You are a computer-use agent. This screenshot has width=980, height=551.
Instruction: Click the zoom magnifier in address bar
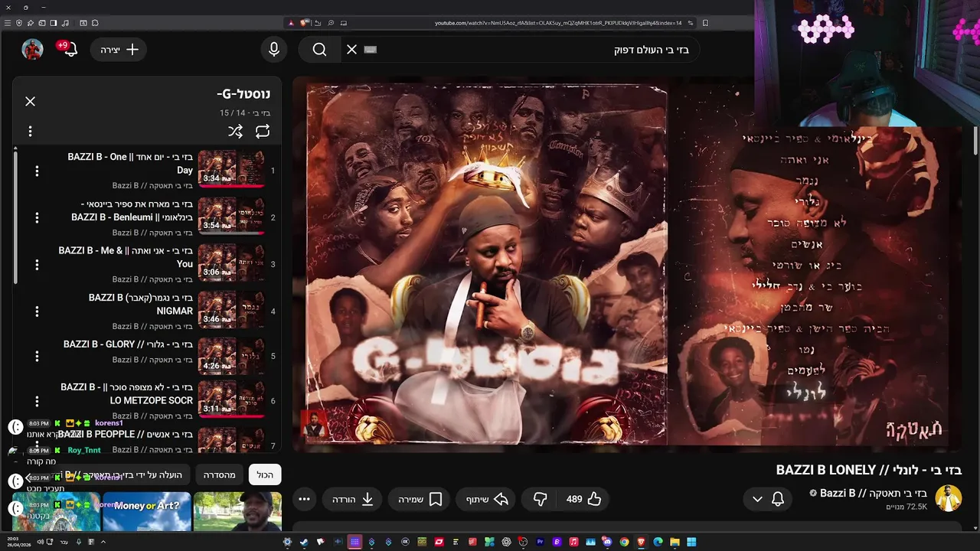(x=331, y=23)
